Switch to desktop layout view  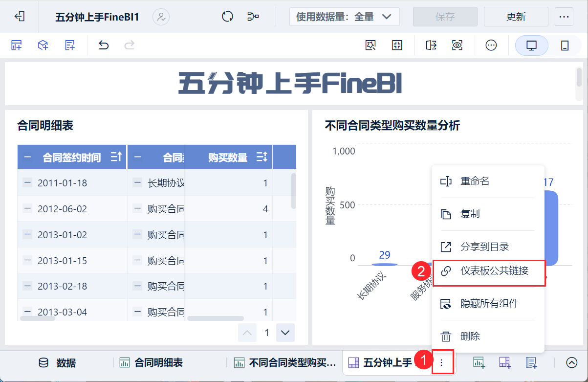tap(532, 45)
